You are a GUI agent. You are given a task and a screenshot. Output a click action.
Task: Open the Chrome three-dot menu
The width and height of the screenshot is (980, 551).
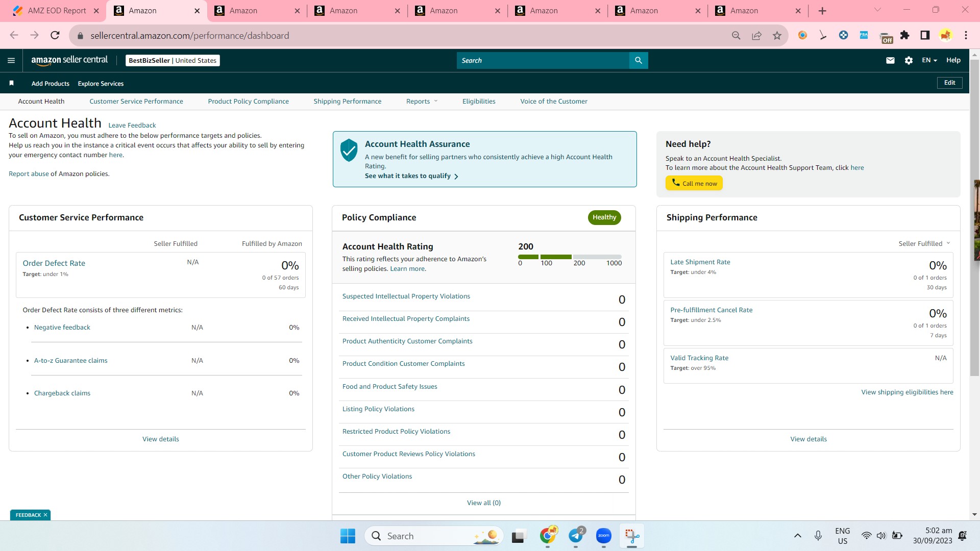tap(966, 35)
